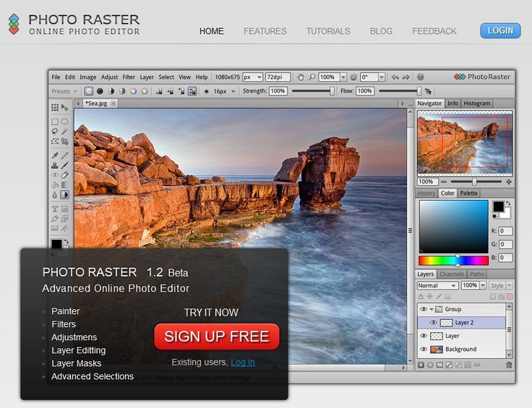Delete layer with the trash icon

click(x=509, y=365)
